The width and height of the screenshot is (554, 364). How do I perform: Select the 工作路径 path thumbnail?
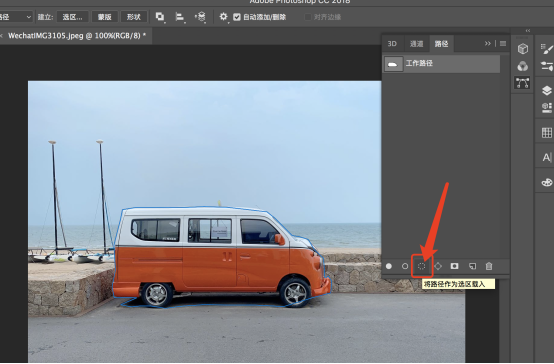pos(393,64)
